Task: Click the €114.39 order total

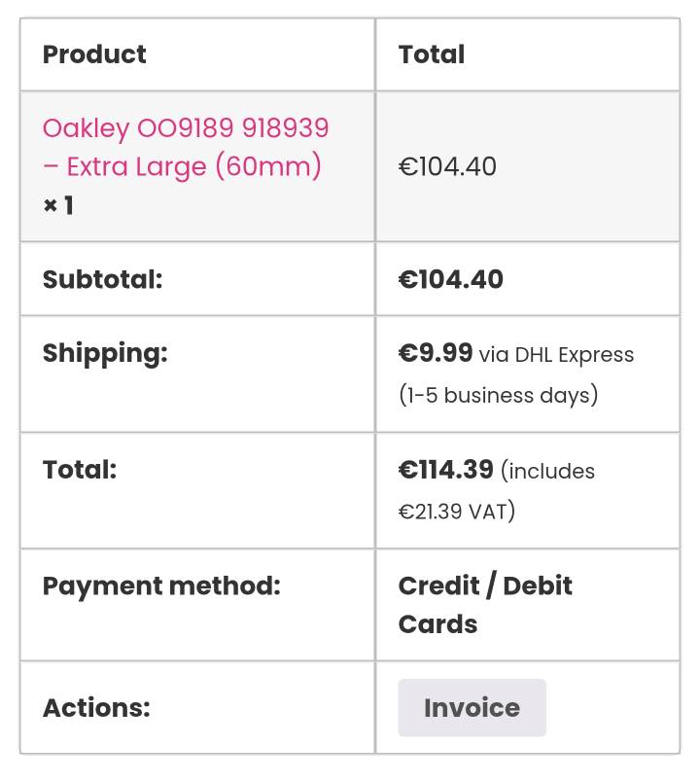Action: click(446, 471)
